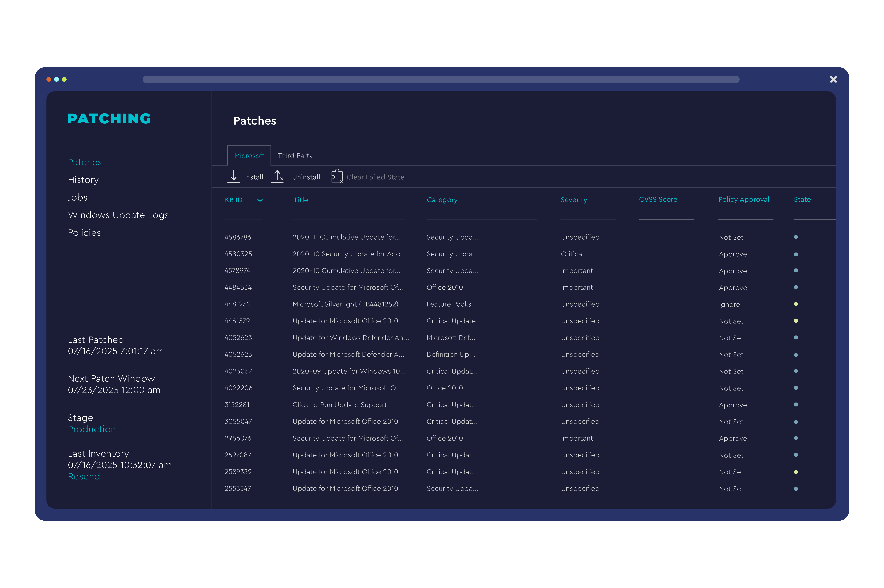The width and height of the screenshot is (884, 588).
Task: Click the yellow state dot for KB 4461579
Action: [796, 321]
